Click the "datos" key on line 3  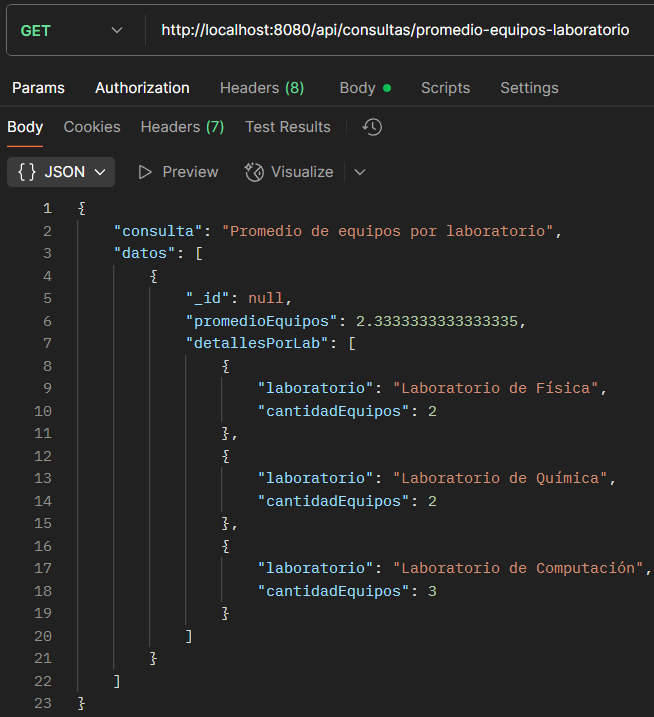coord(145,253)
